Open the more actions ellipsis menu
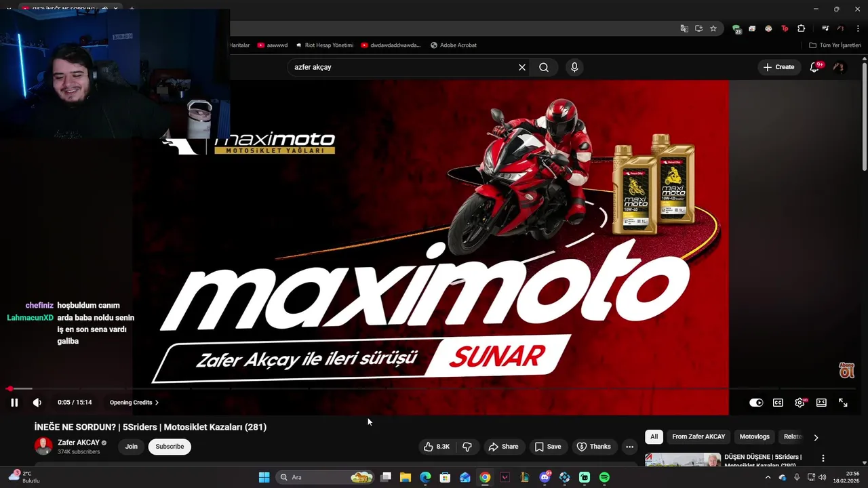Viewport: 868px width, 488px height. (629, 447)
